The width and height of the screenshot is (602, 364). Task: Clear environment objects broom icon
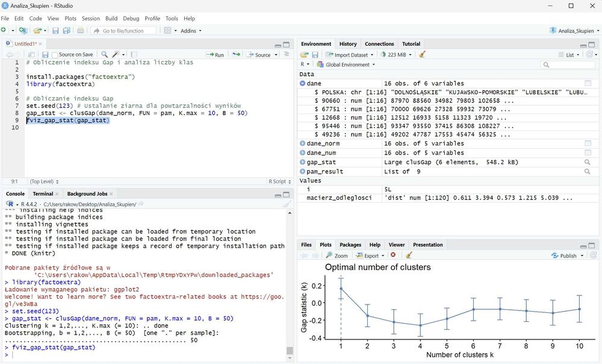pos(423,55)
